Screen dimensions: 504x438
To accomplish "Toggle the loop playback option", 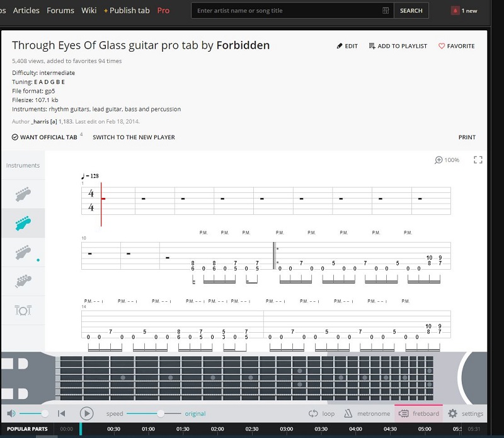I will point(321,413).
